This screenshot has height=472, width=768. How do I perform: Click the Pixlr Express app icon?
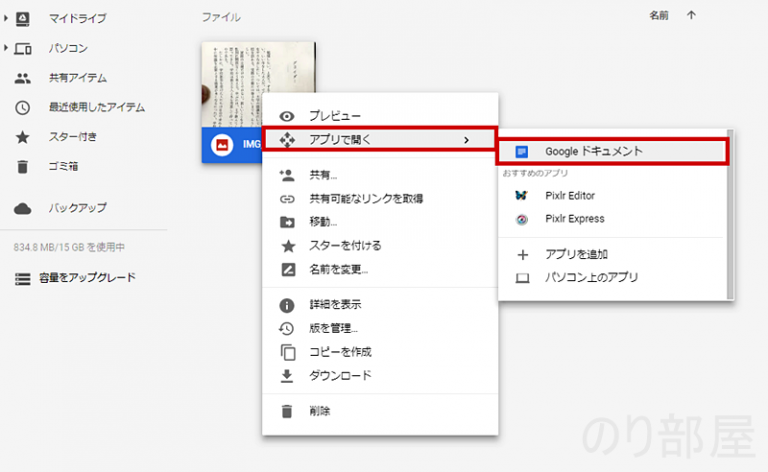pos(521,219)
